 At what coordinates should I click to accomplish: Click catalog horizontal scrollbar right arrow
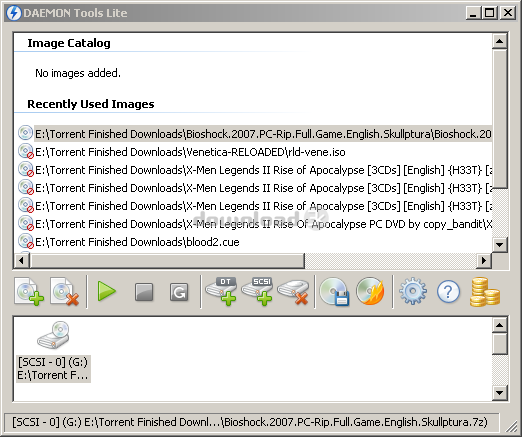click(484, 260)
